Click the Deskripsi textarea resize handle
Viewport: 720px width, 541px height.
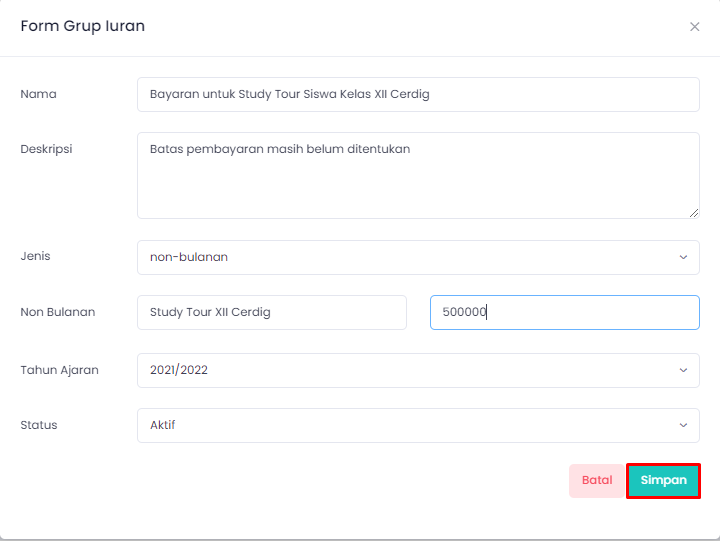pos(694,213)
